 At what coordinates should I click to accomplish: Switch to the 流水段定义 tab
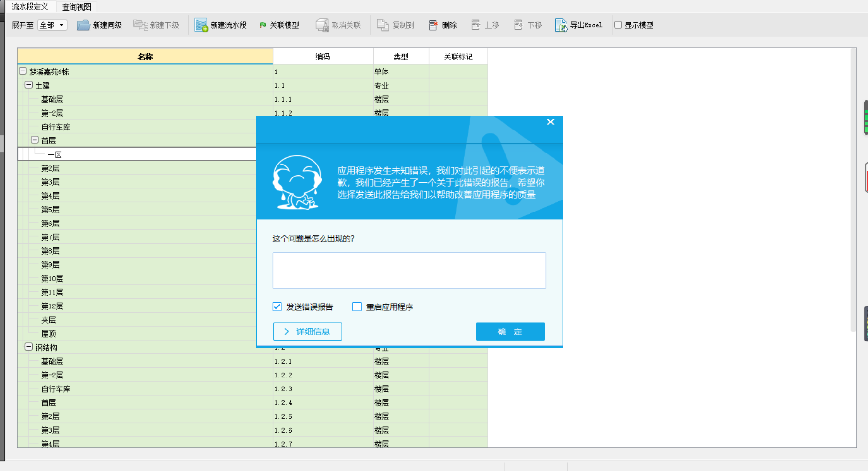click(30, 7)
